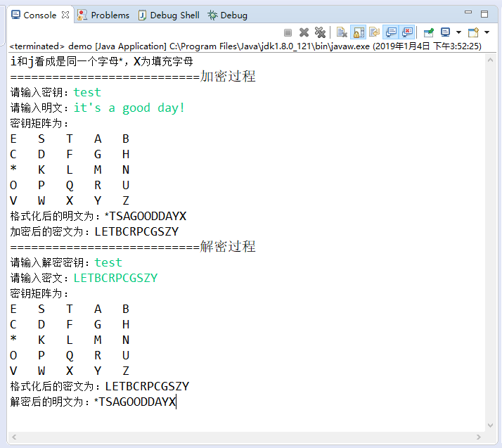This screenshot has height=448, width=502.
Task: Click the plaintext "it's a good day!"
Action: coord(129,108)
